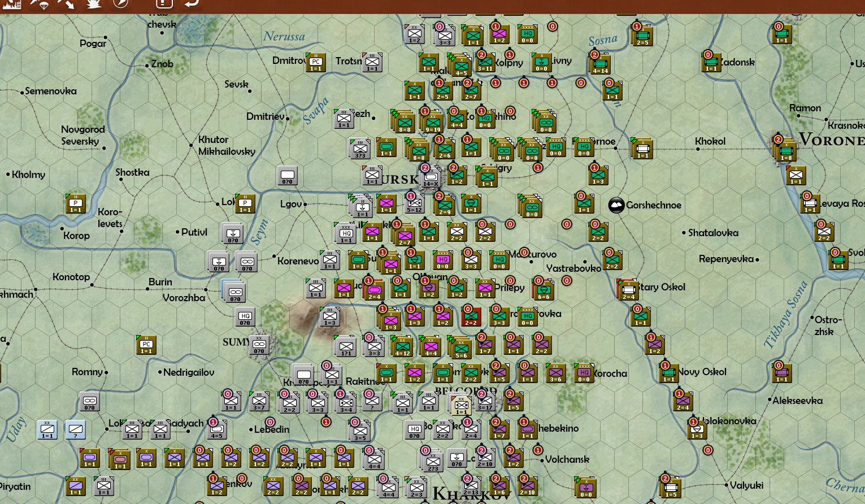Select the 3?3 German unit stack

360,149
